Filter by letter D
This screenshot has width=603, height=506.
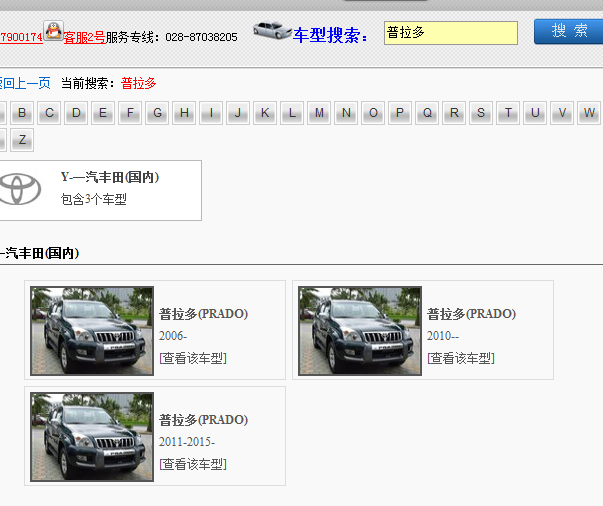click(76, 113)
